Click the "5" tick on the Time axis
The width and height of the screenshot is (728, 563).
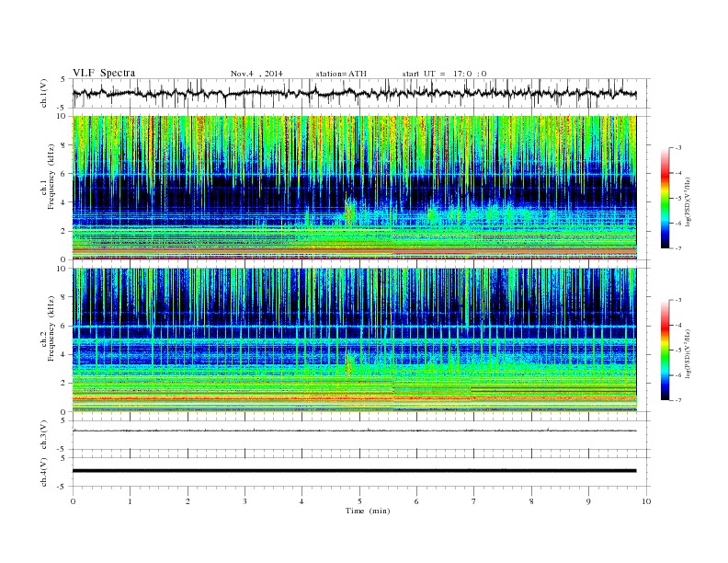(359, 501)
